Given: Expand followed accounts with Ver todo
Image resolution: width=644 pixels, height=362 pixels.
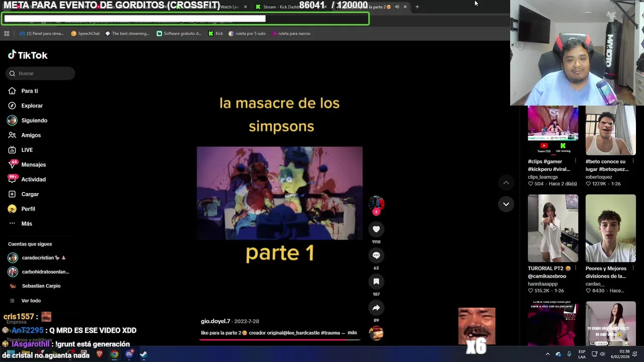Looking at the screenshot, I should click(x=25, y=301).
